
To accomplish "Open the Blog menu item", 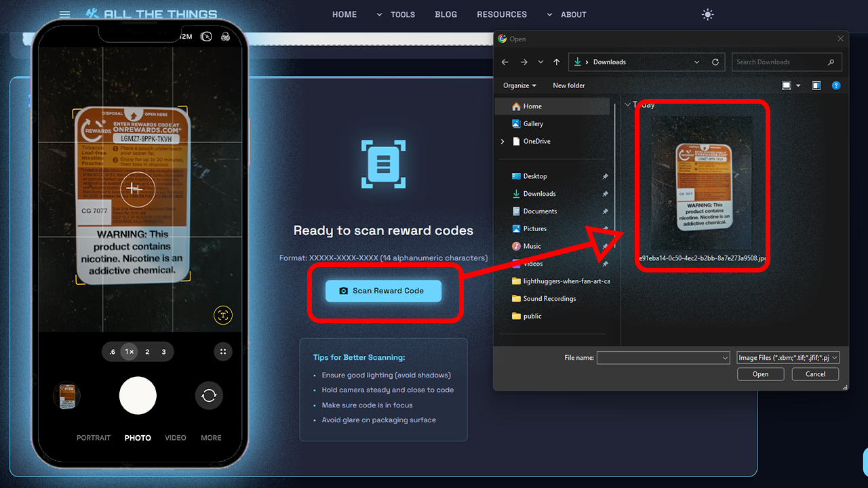I will click(x=446, y=14).
